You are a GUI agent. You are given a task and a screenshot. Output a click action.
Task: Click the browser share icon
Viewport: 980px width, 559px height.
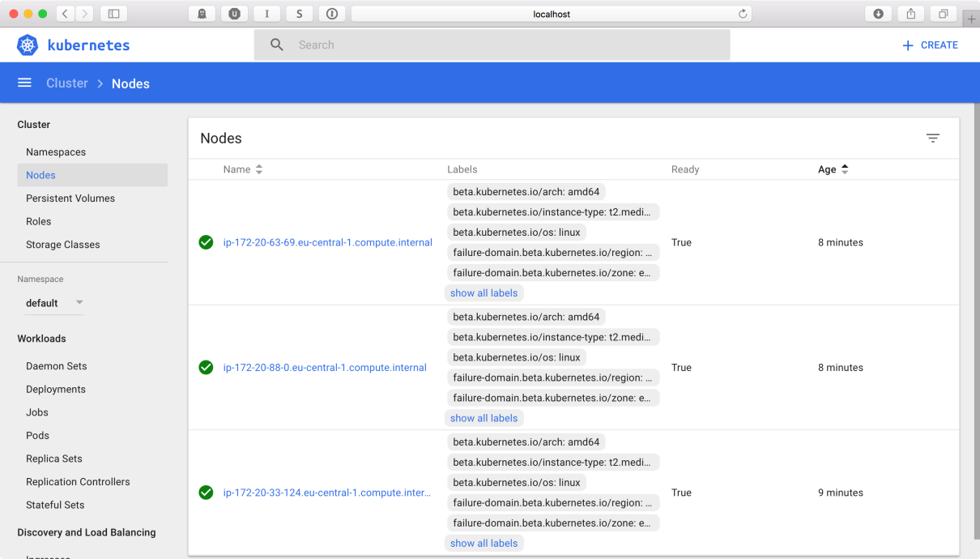(x=910, y=13)
